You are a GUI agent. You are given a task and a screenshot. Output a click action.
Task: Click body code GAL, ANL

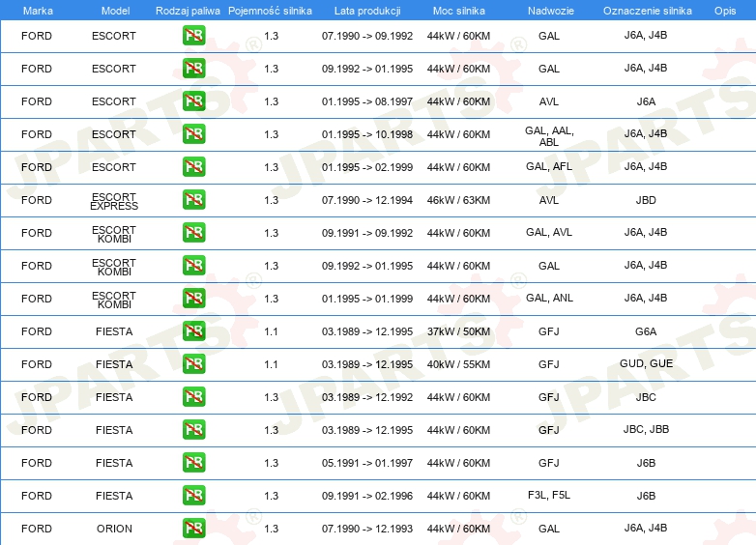click(550, 298)
